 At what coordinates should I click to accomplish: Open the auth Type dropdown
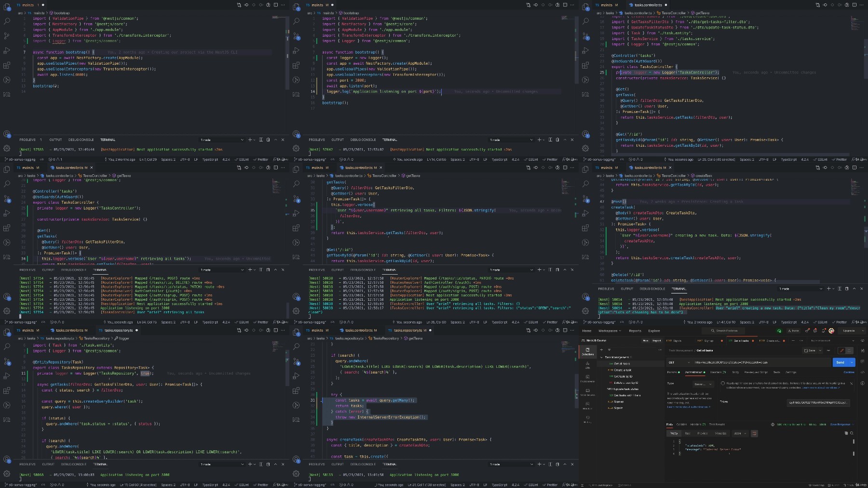(x=703, y=384)
